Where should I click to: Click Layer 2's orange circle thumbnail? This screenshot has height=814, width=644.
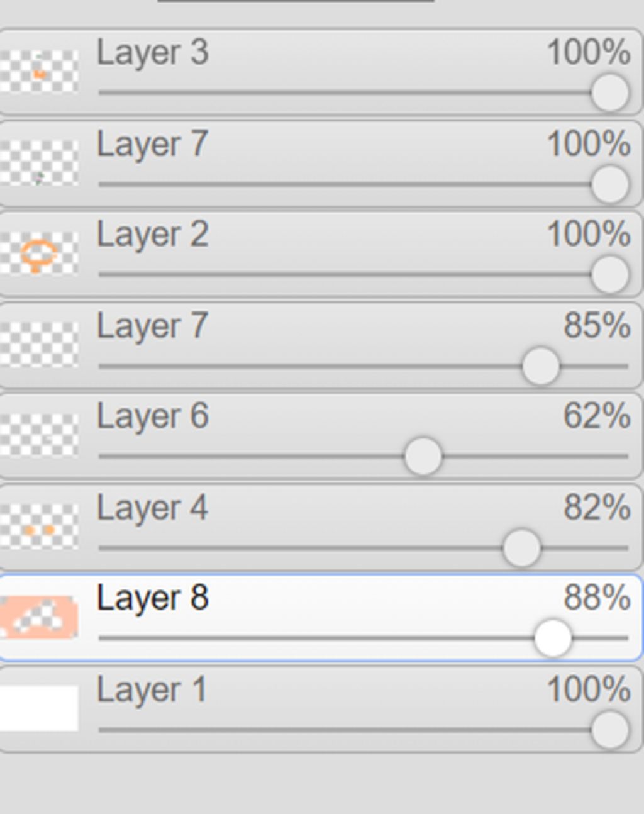tap(39, 253)
